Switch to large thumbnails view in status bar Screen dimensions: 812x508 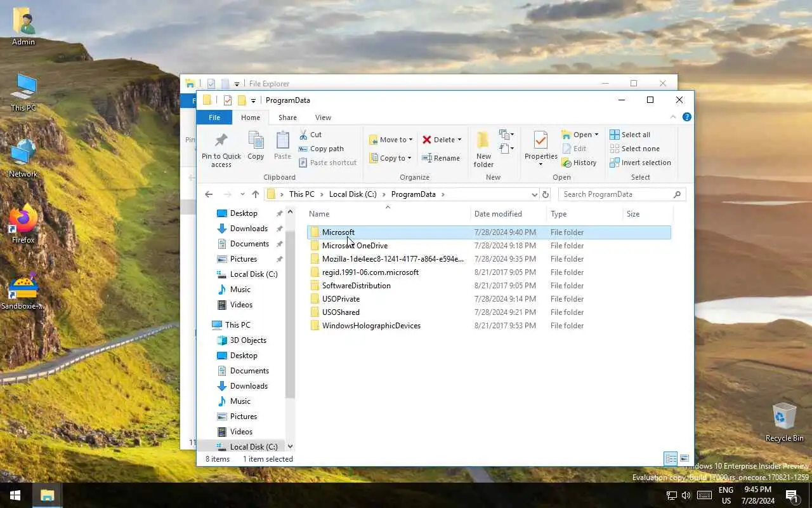coord(684,458)
